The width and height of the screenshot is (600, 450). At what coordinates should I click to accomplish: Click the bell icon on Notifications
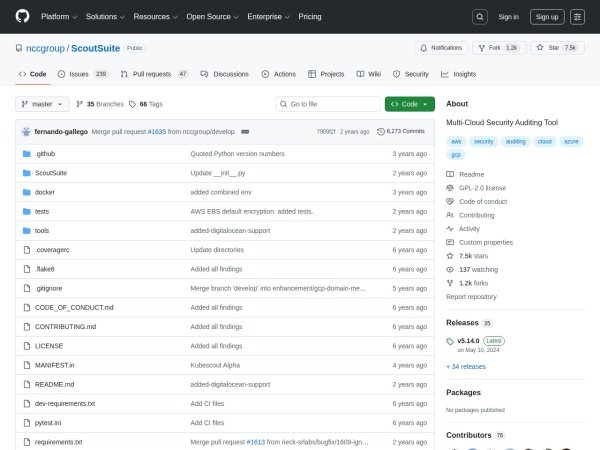pyautogui.click(x=424, y=48)
